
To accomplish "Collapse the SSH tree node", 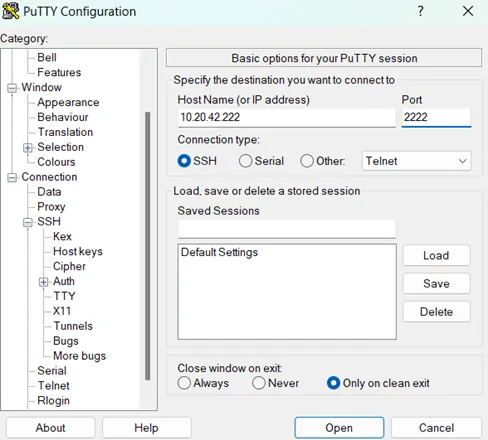I will click(x=28, y=222).
